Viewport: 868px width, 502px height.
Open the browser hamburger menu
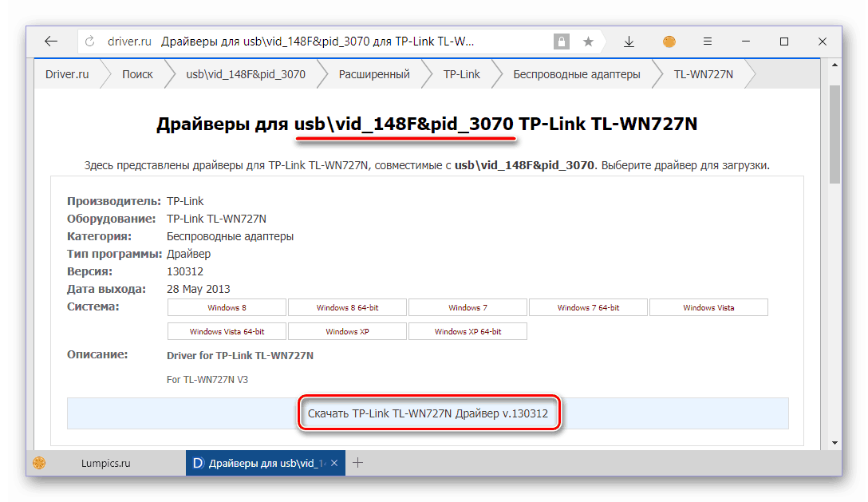pos(708,42)
